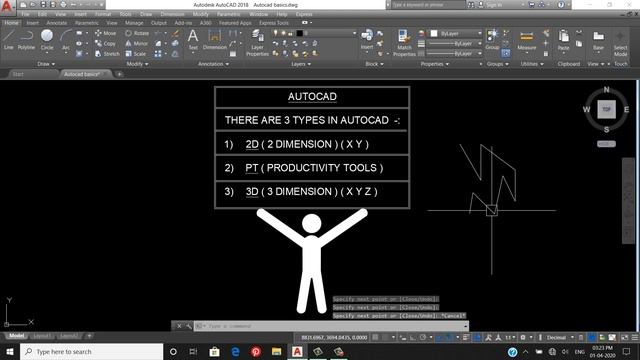Open the Manage ribbon tab

point(134,23)
